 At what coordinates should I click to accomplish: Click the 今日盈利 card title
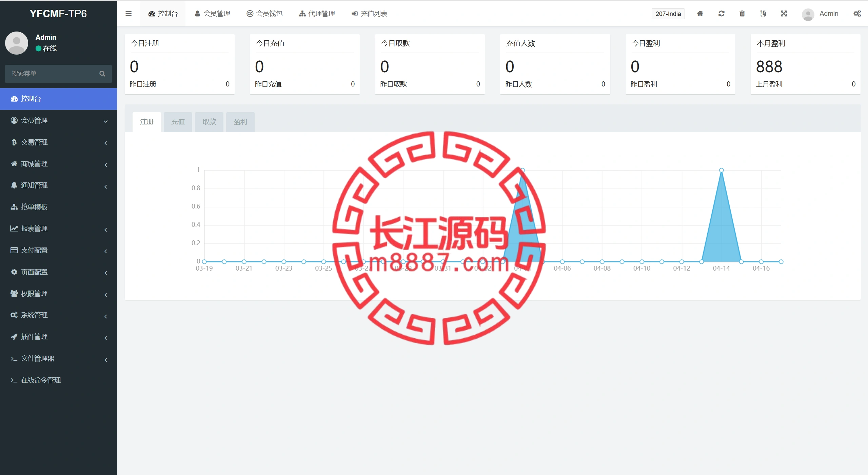coord(646,43)
